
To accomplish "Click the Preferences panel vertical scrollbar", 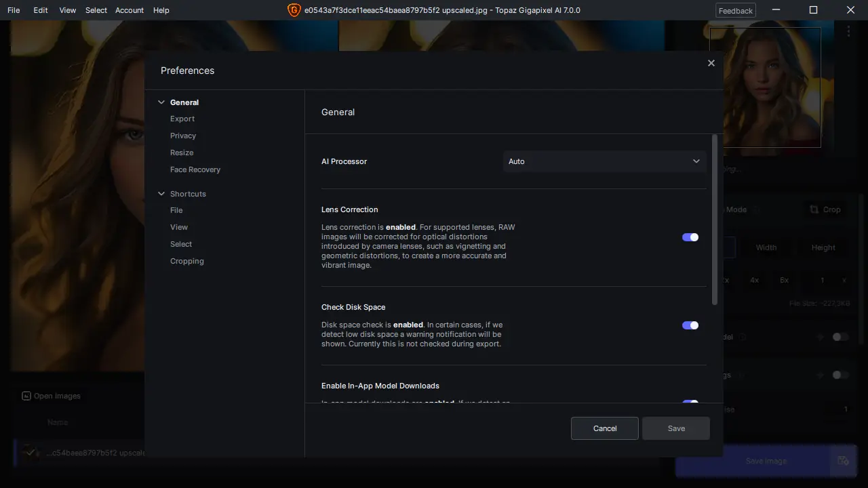I will pyautogui.click(x=714, y=220).
